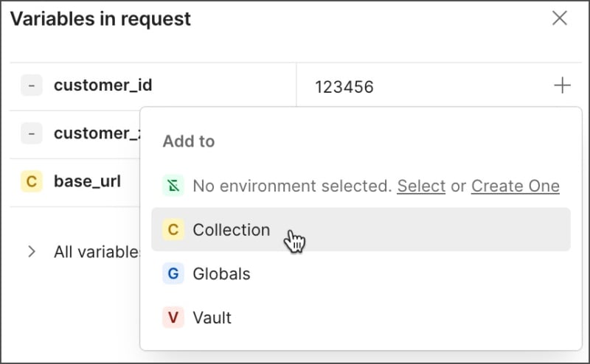Click the red V Vault icon

click(x=173, y=318)
